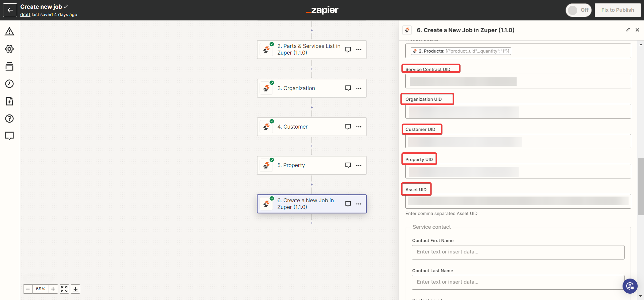Rename step using panel pencil icon
644x300 pixels.
pos(628,30)
